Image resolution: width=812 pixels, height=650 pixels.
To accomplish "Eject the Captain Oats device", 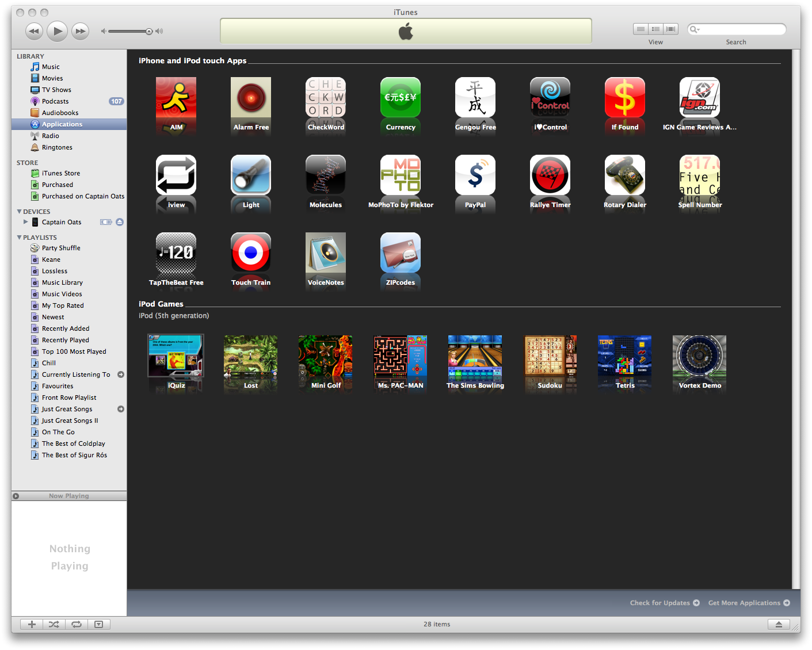I will 120,222.
